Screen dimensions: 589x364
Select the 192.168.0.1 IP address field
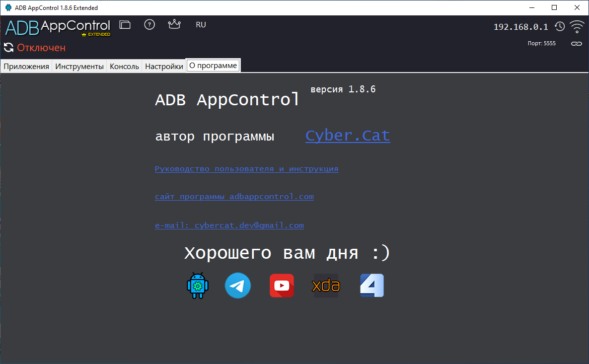point(520,27)
